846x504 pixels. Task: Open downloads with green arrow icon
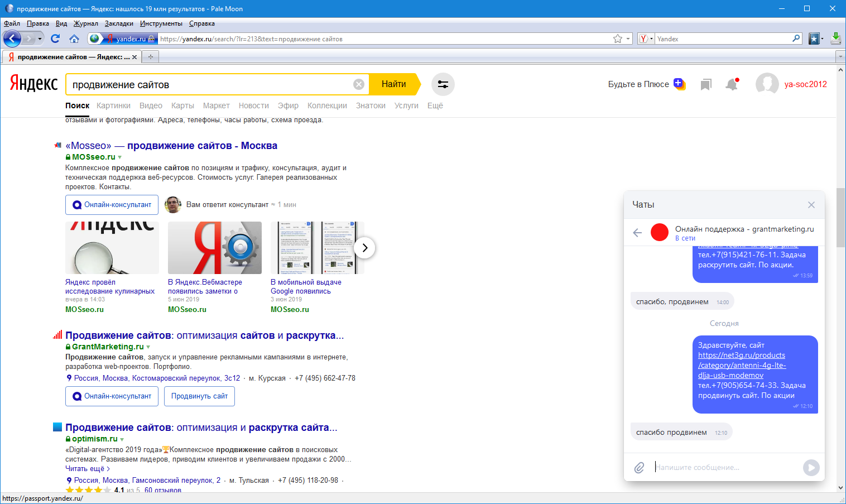(835, 39)
